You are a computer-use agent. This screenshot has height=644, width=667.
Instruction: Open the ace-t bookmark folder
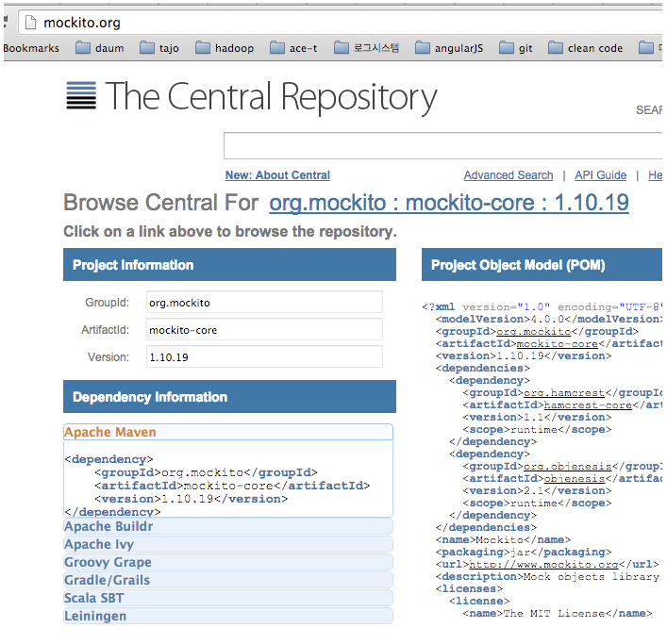click(293, 48)
